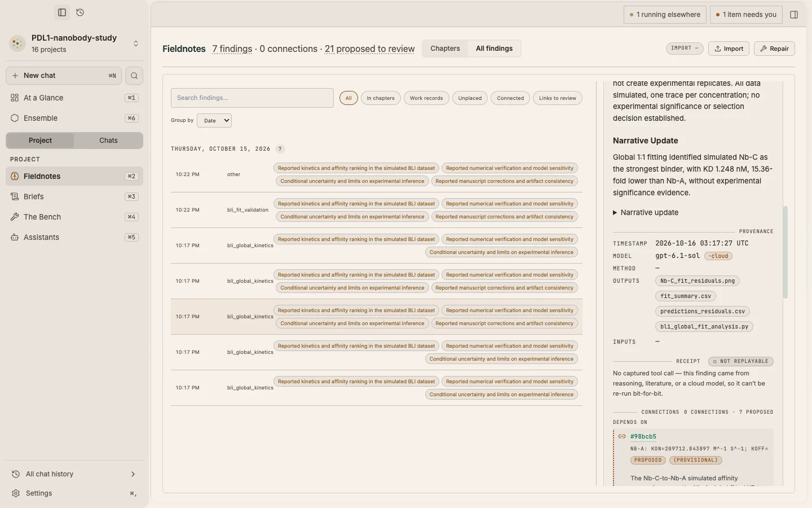The image size is (812, 508).
Task: Open 21 proposed to review link
Action: coord(369,49)
